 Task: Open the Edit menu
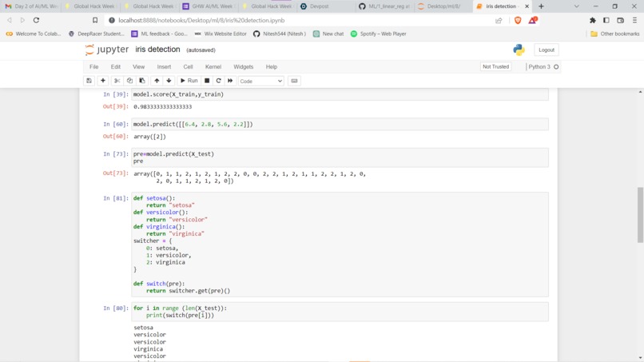pos(116,66)
